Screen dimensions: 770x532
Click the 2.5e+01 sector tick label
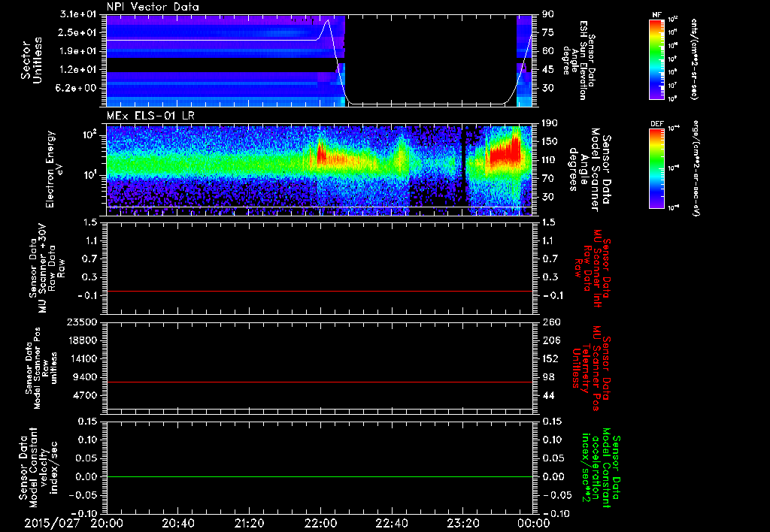tap(78, 32)
